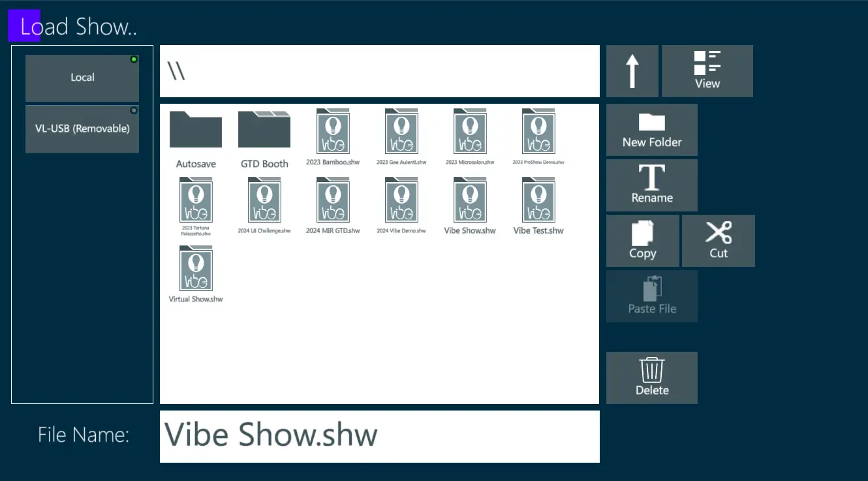Select the 2023 Bamboo.shw show file

click(x=333, y=137)
